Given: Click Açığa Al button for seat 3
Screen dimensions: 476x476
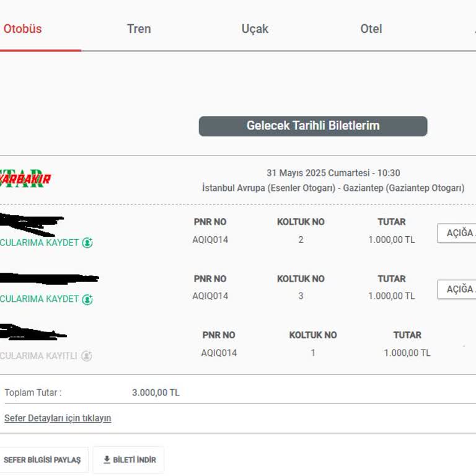Looking at the screenshot, I should tap(457, 289).
